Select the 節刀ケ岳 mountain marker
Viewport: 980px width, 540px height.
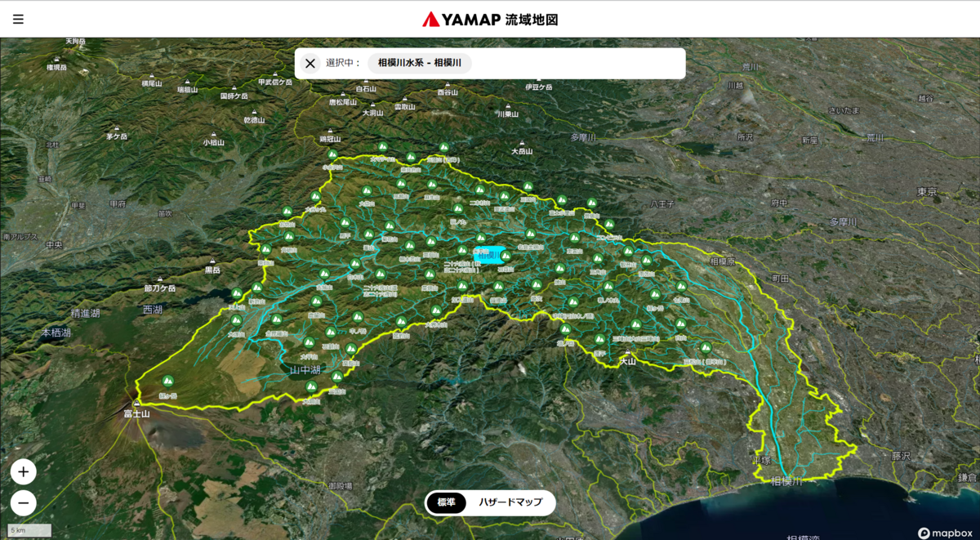(160, 284)
